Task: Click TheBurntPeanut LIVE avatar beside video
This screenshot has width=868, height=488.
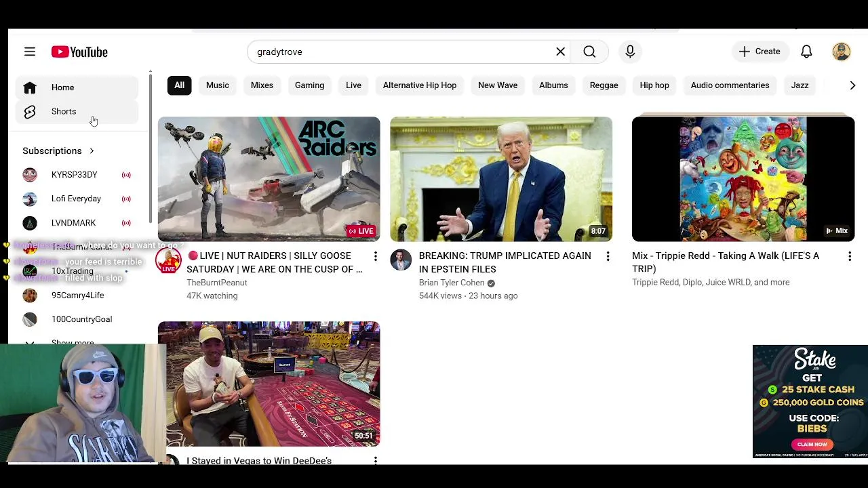Action: click(168, 261)
